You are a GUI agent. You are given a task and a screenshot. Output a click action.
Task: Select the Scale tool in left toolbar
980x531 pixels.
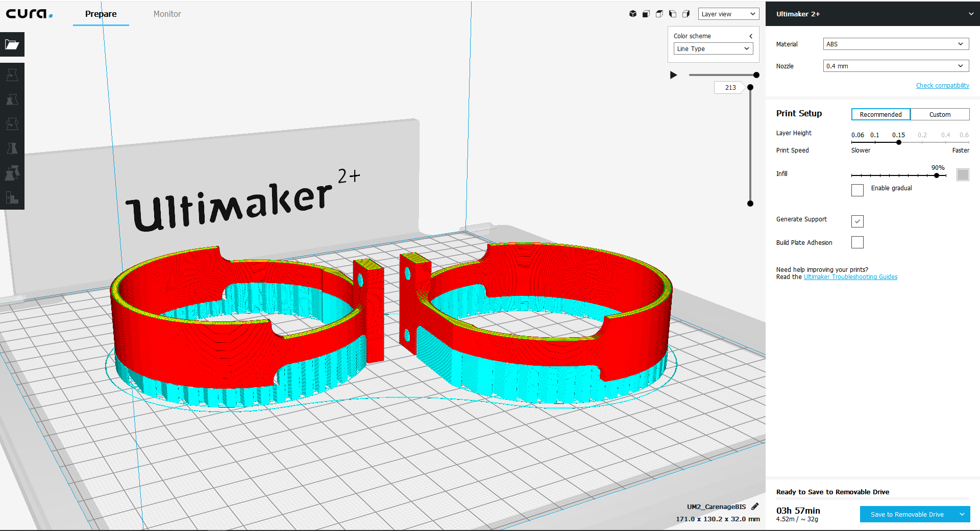(12, 99)
